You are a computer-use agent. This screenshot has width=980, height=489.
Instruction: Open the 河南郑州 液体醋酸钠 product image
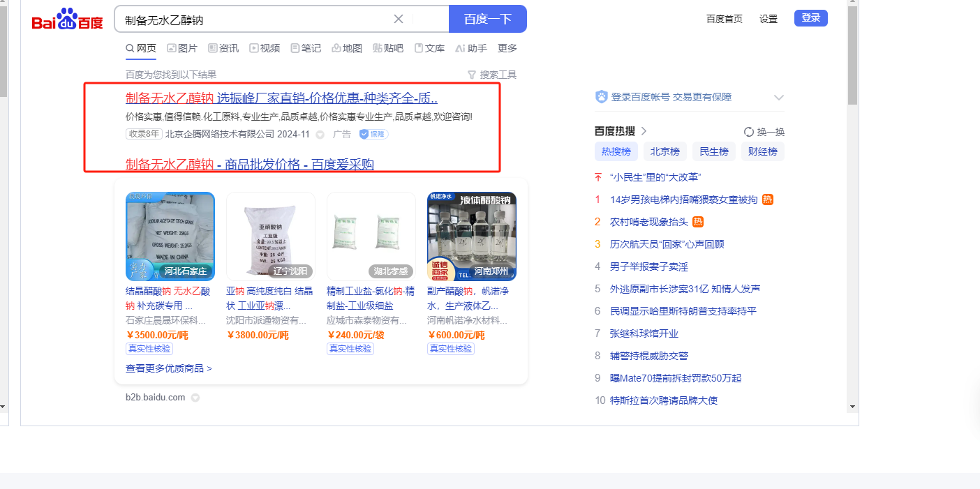point(472,236)
